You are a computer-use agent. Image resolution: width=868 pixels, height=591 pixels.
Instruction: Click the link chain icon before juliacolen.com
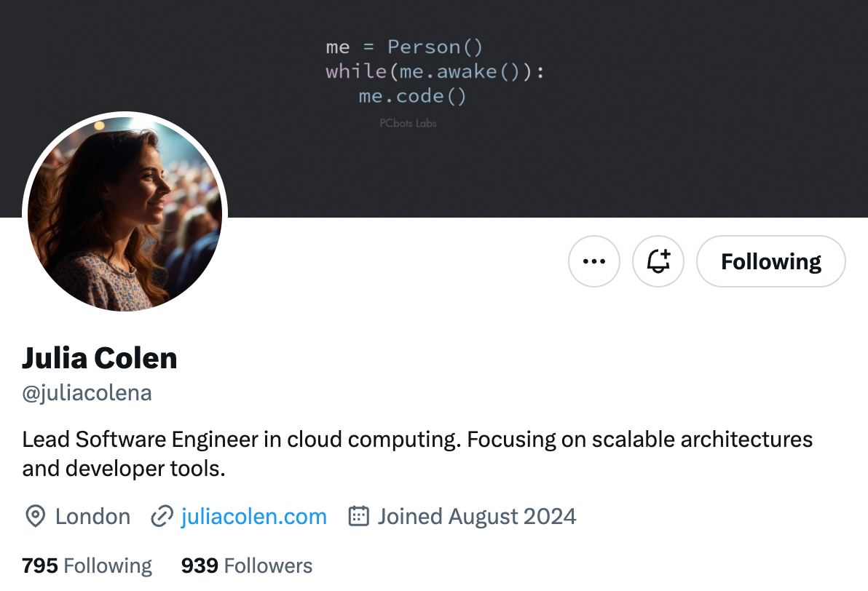coord(160,516)
